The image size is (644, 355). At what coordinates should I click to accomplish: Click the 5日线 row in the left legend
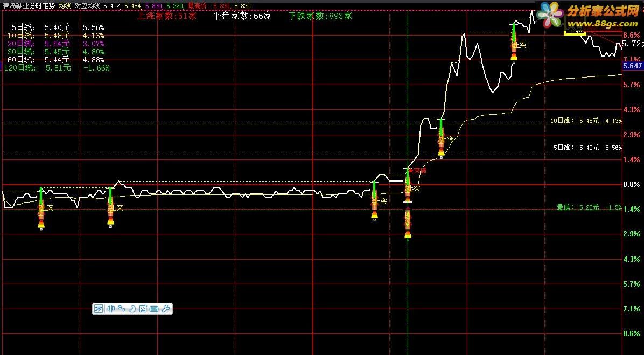coord(58,27)
